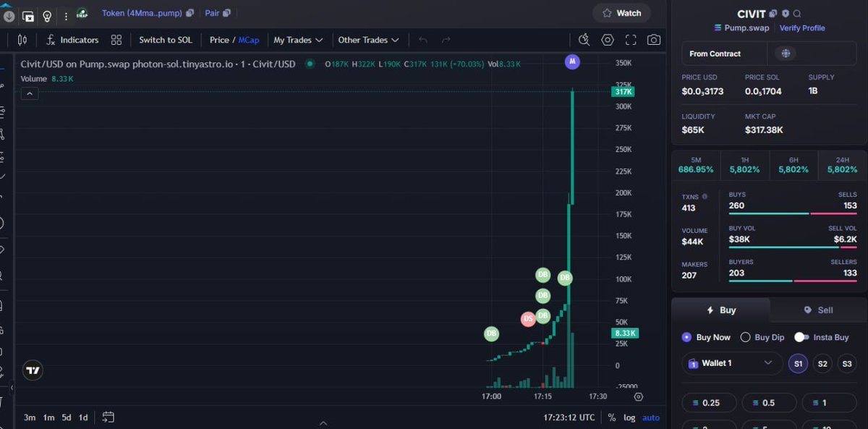Viewport: 868px width, 429px height.
Task: Expand the My Trades dropdown
Action: click(x=298, y=40)
